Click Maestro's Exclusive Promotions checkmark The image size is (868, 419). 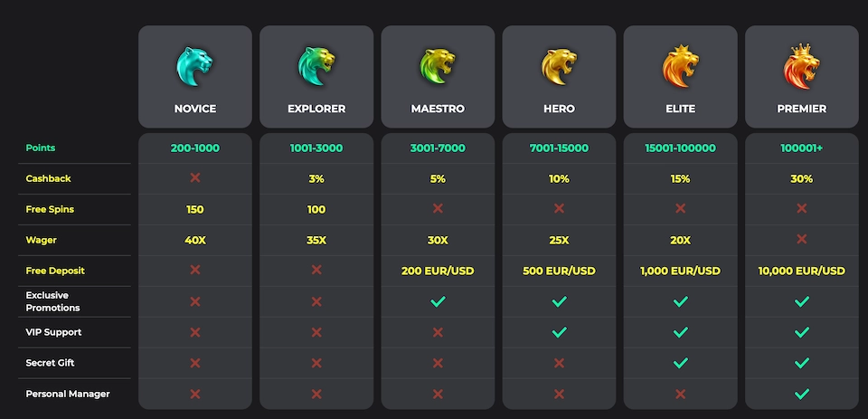tap(438, 301)
